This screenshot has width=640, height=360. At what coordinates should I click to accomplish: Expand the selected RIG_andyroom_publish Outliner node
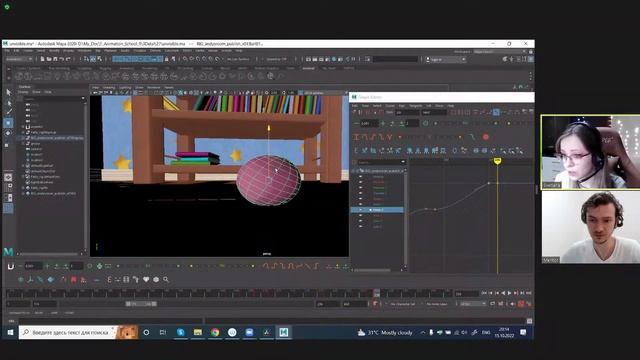point(23,138)
